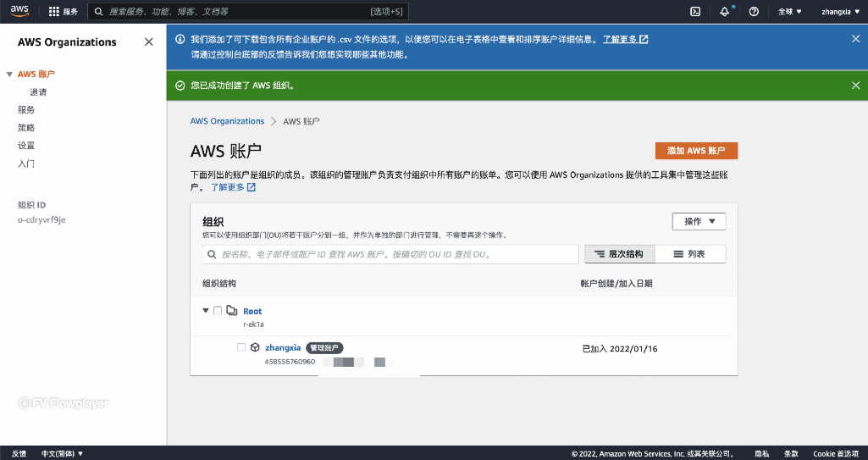Collapse the AWS 账户 sidebar section
The height and width of the screenshot is (460, 868).
pyautogui.click(x=8, y=75)
